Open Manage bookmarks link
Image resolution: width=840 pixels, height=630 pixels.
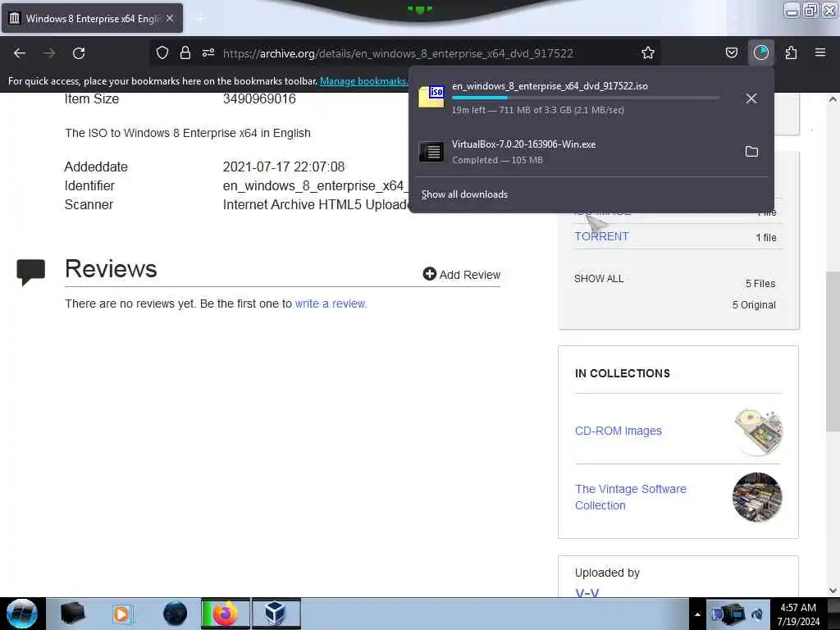(x=363, y=81)
